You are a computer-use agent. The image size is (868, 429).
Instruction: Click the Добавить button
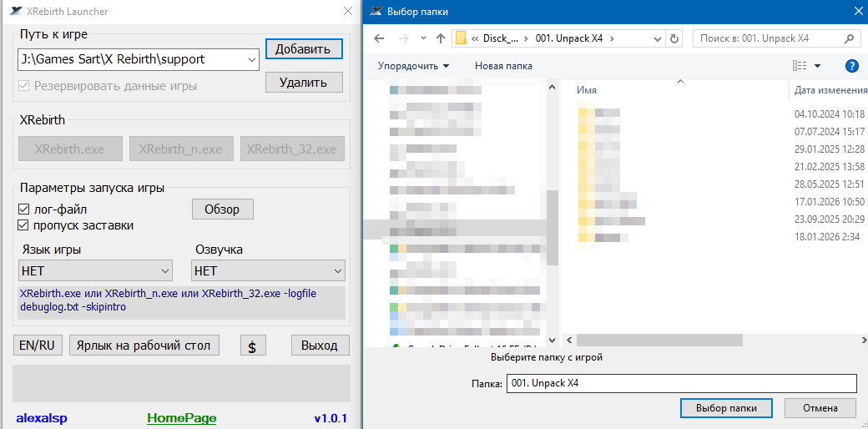pos(304,49)
